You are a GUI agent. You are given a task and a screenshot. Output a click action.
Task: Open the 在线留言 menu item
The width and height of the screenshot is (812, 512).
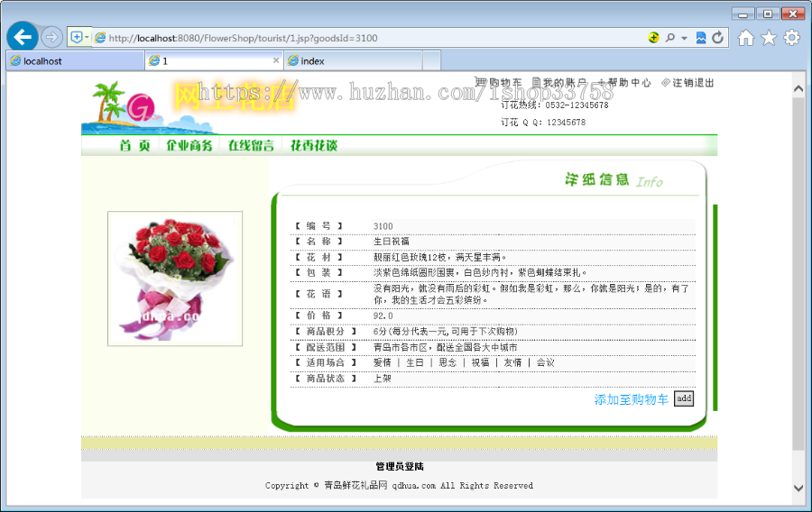(251, 145)
